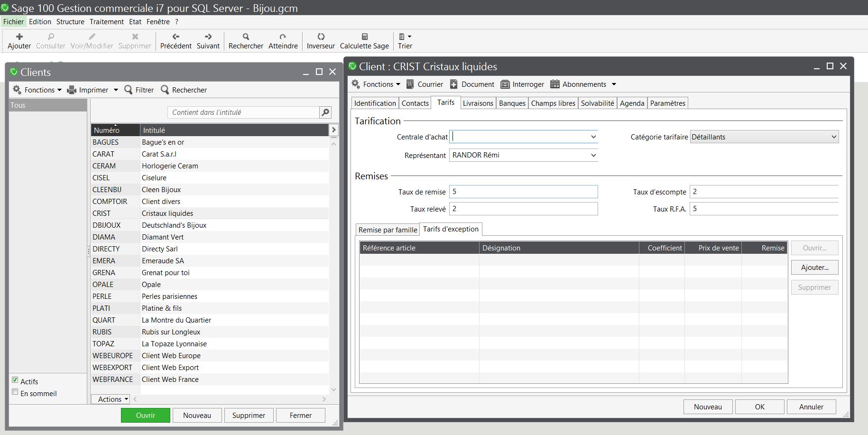868x435 pixels.
Task: Click Supprimer button in the Clients window
Action: [x=249, y=415]
